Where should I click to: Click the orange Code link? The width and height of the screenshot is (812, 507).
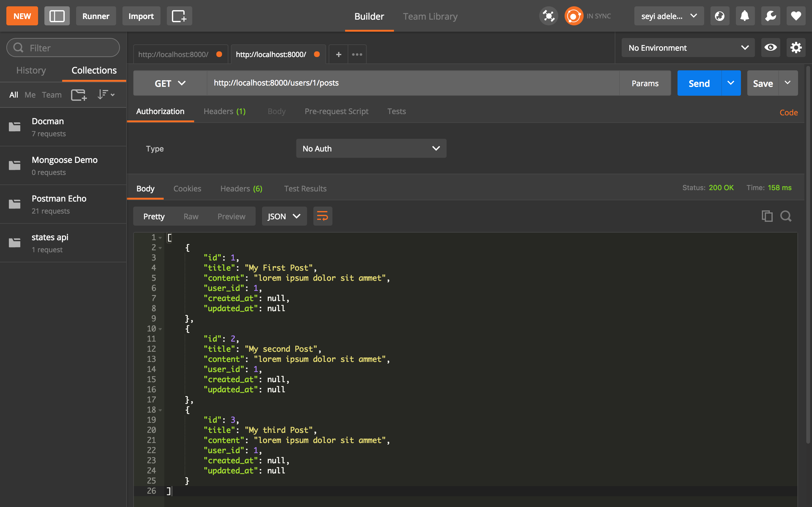click(x=788, y=113)
